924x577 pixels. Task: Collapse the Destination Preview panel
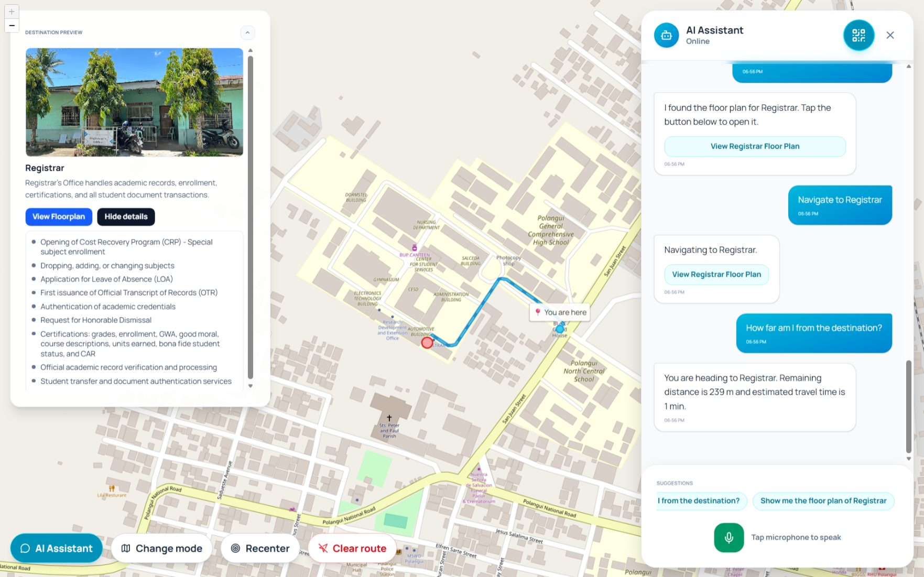point(247,32)
